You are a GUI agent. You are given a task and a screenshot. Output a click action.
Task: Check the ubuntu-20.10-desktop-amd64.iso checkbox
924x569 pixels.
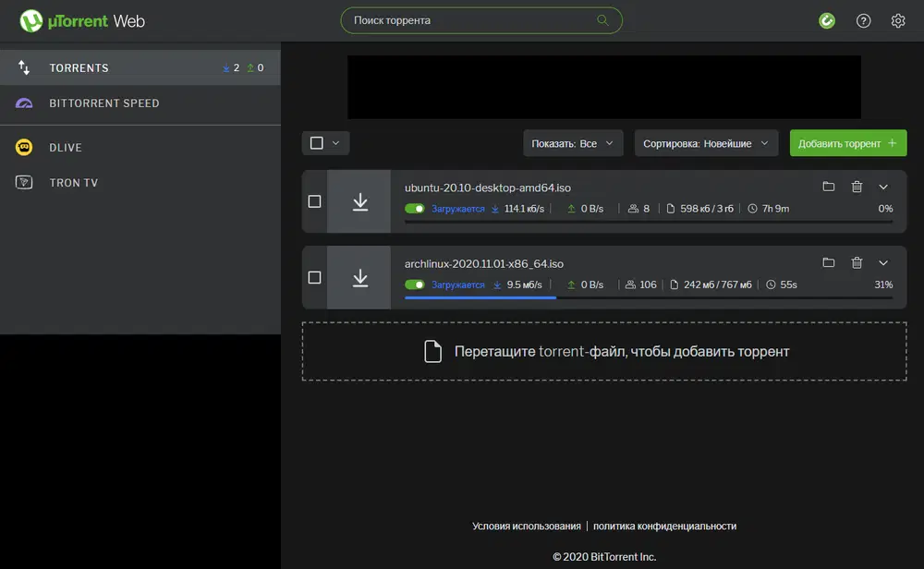(315, 201)
